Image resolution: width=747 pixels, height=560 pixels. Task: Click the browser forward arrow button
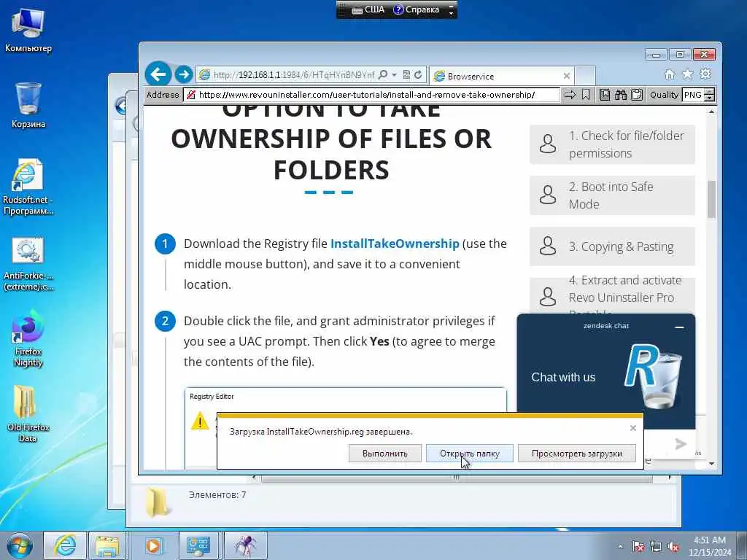click(183, 75)
